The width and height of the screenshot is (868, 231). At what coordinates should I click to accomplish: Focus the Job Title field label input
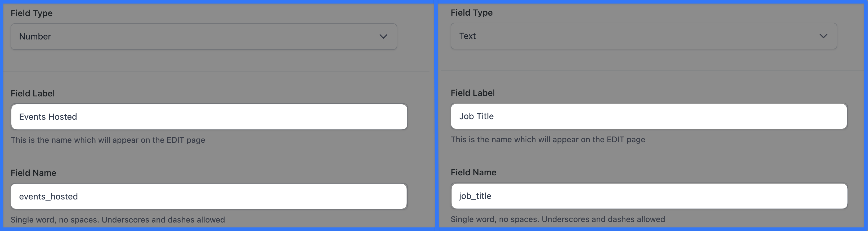pos(649,116)
